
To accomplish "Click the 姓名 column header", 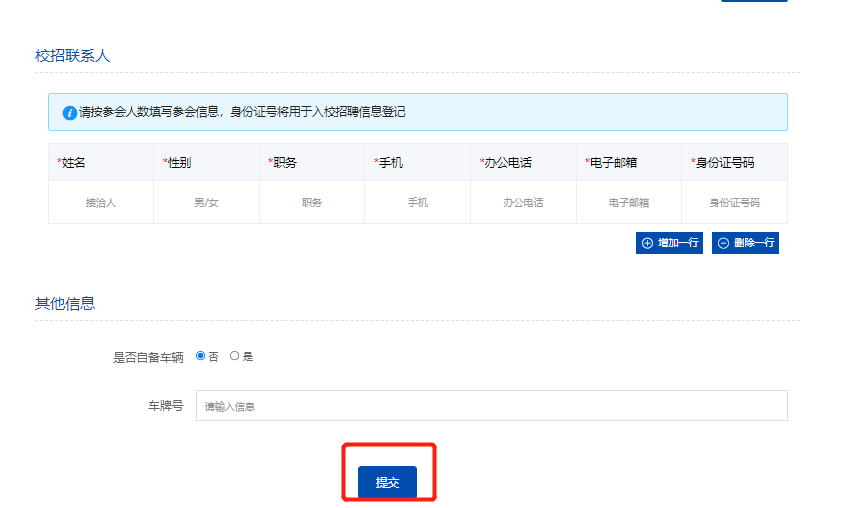I will click(x=101, y=163).
